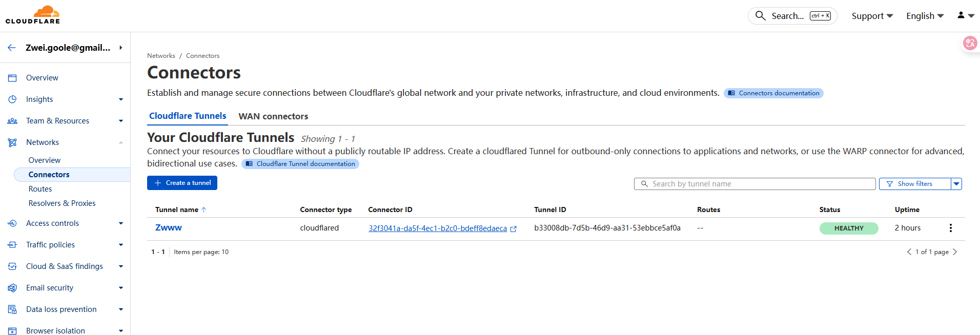The height and width of the screenshot is (335, 980).
Task: Click the translate extension icon
Action: click(x=970, y=43)
